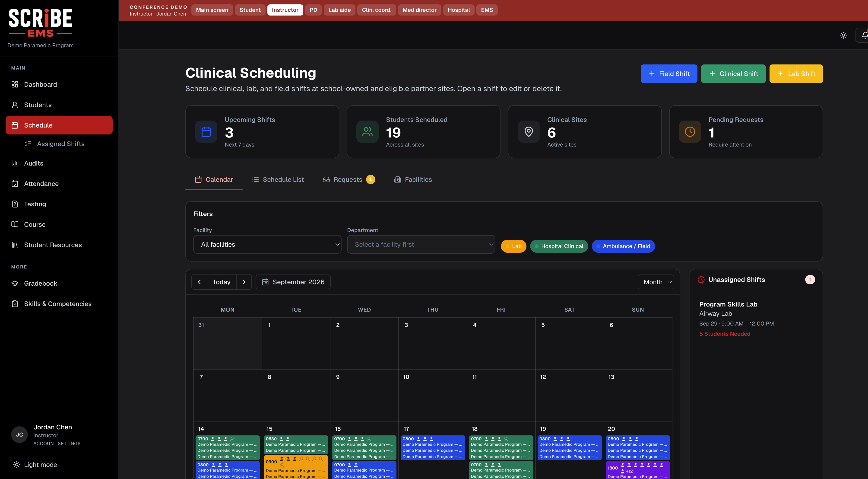Open the 1800 purple shift on September 20
Screen dimensions: 868x479
click(638, 470)
